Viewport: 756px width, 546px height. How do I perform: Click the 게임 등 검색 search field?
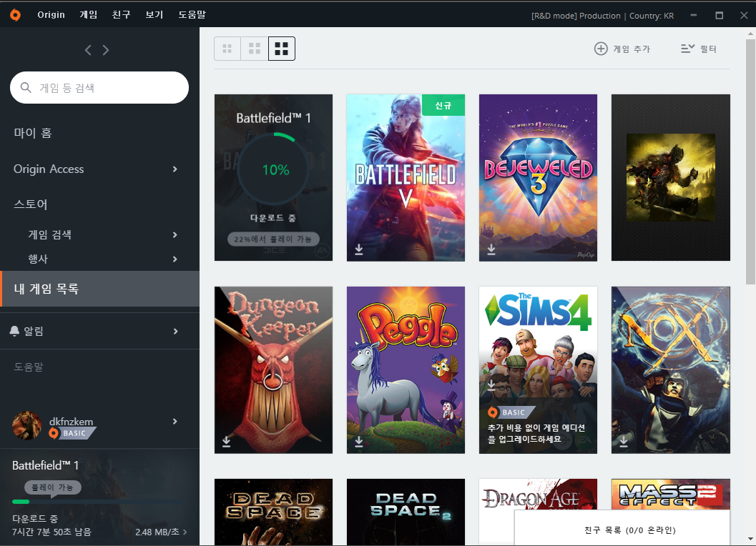coord(100,88)
